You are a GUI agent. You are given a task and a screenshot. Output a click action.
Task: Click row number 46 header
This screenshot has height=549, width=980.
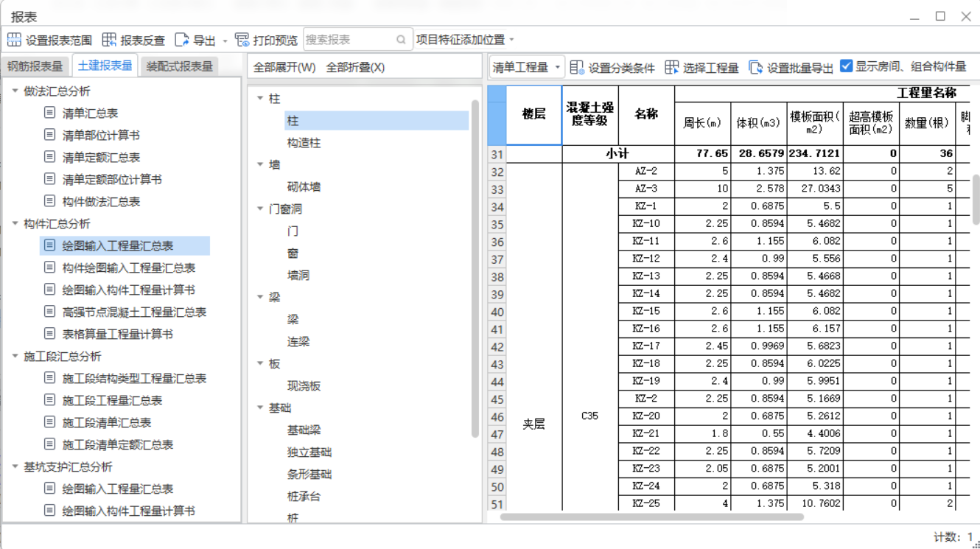(x=497, y=417)
